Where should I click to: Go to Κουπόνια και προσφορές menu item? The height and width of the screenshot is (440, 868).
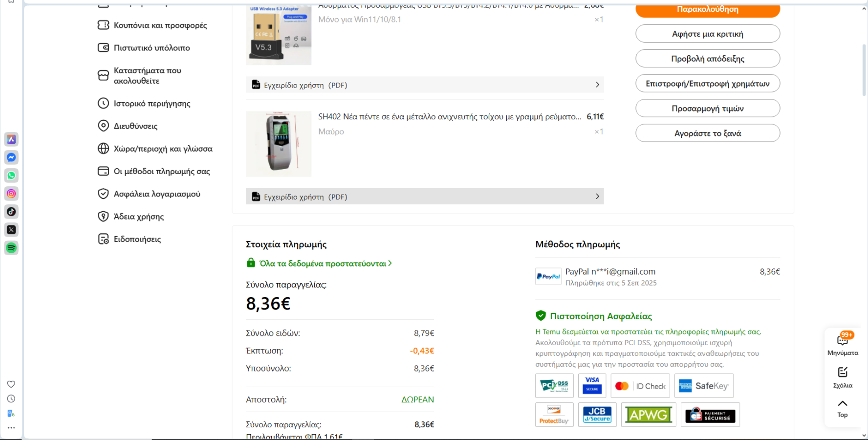[x=160, y=25]
